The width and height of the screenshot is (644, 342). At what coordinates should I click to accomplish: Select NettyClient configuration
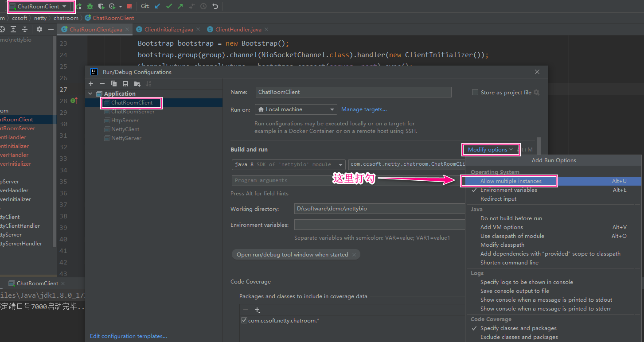click(x=125, y=129)
